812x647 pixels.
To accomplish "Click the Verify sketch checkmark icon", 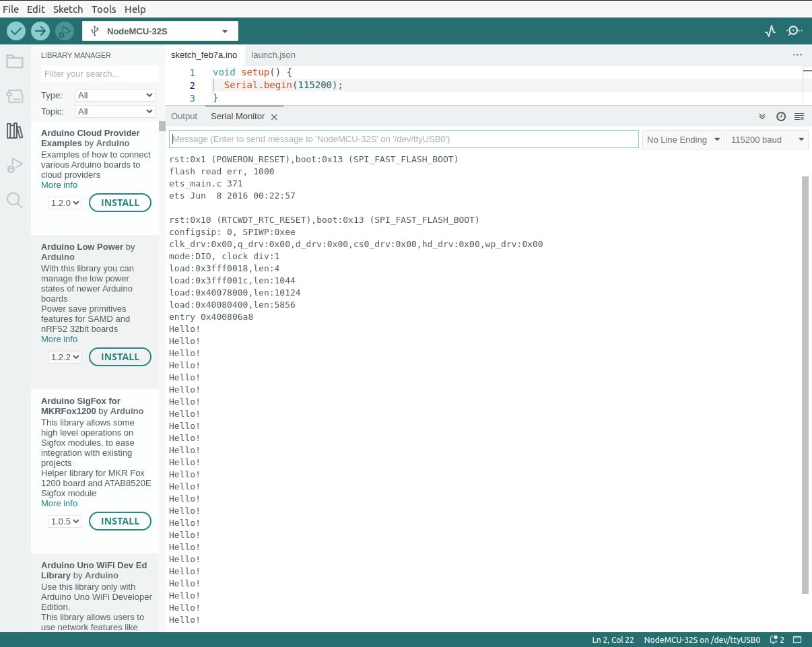I will point(16,31).
